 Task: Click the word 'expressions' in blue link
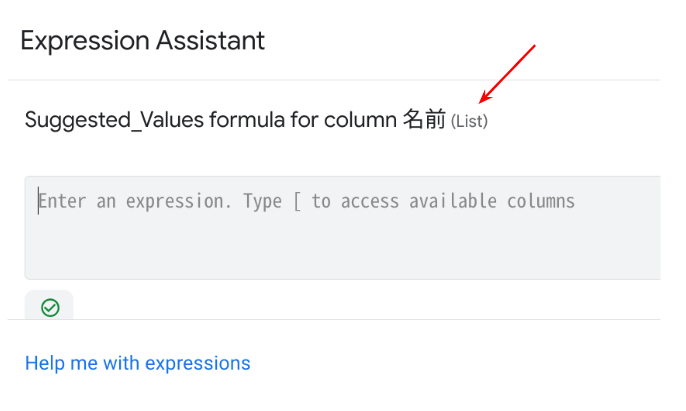point(198,364)
